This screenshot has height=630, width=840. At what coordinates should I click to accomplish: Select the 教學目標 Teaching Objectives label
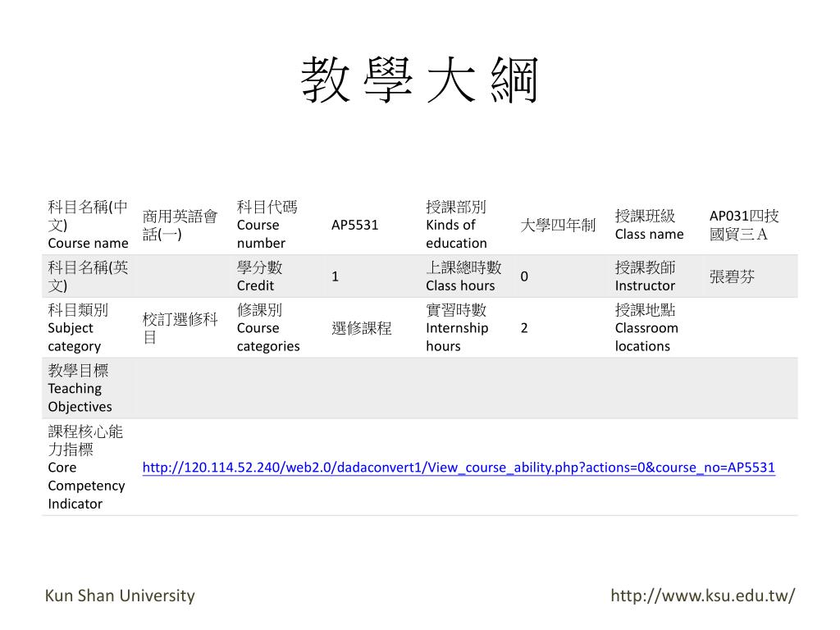(x=80, y=388)
